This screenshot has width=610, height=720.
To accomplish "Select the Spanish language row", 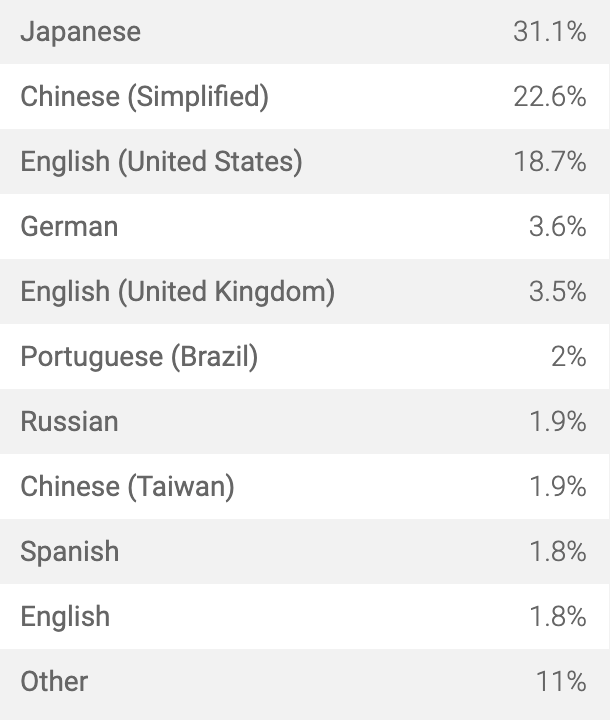I will 305,551.
